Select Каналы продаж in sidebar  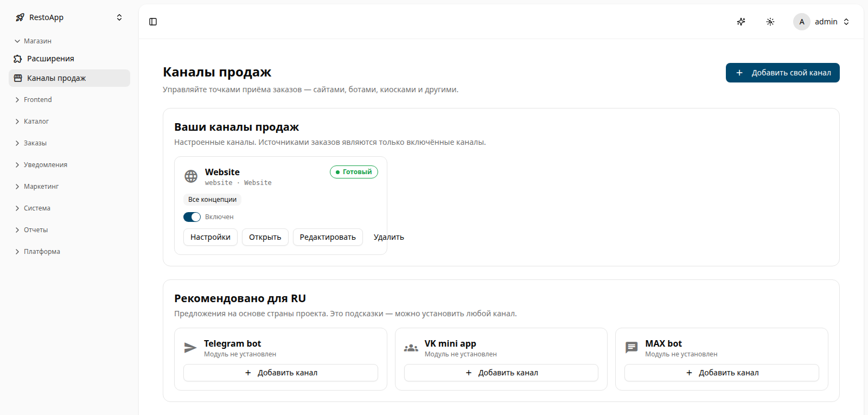pyautogui.click(x=69, y=78)
